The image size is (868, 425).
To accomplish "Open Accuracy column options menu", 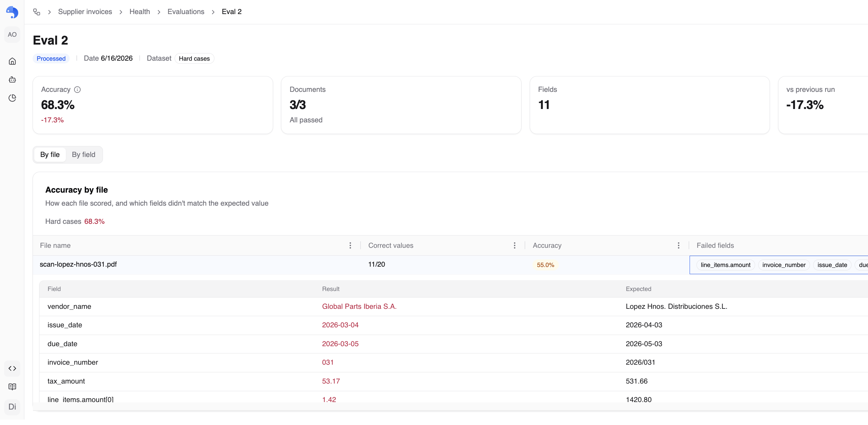I will pos(679,245).
